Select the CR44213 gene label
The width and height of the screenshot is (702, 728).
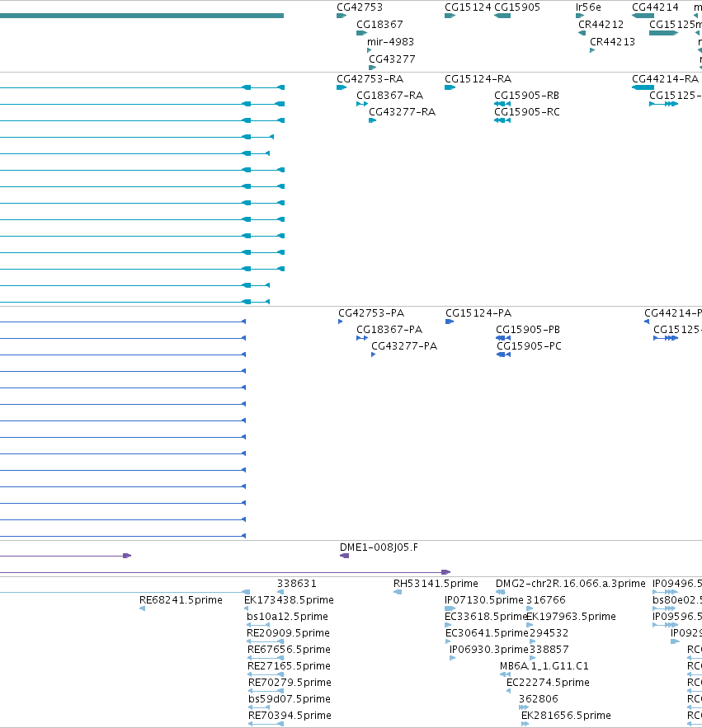tap(612, 42)
